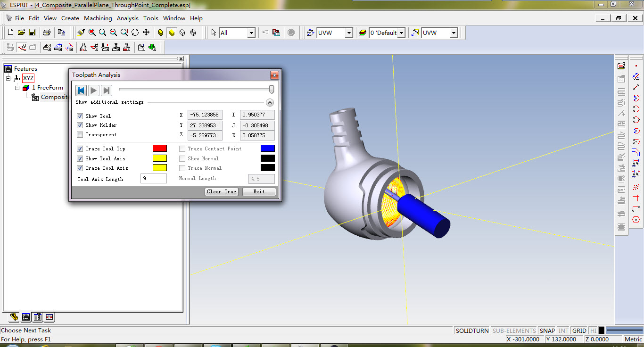Click the Print icon
644x347 pixels.
[46, 33]
